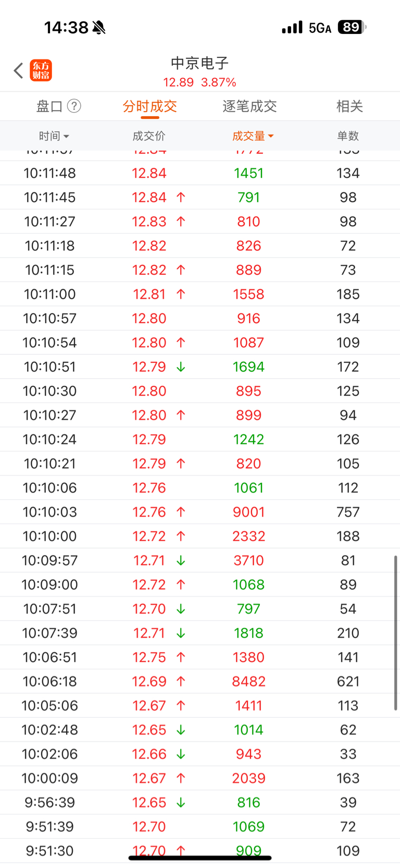
Task: Click the question mark help icon beside 盘口
Action: pos(74,106)
